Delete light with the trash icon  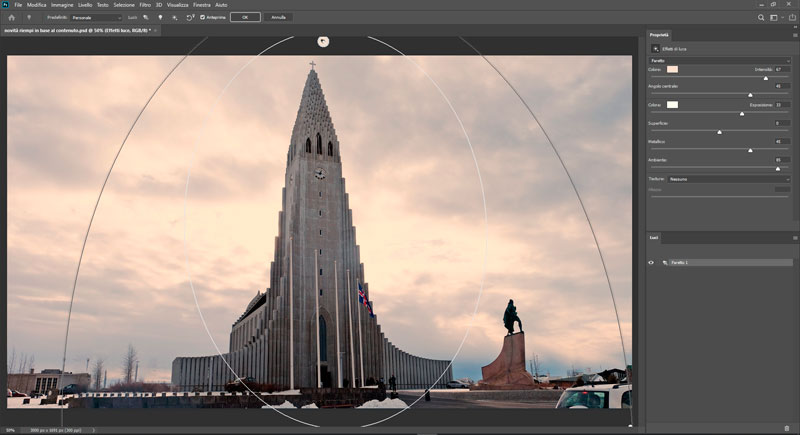click(x=787, y=428)
